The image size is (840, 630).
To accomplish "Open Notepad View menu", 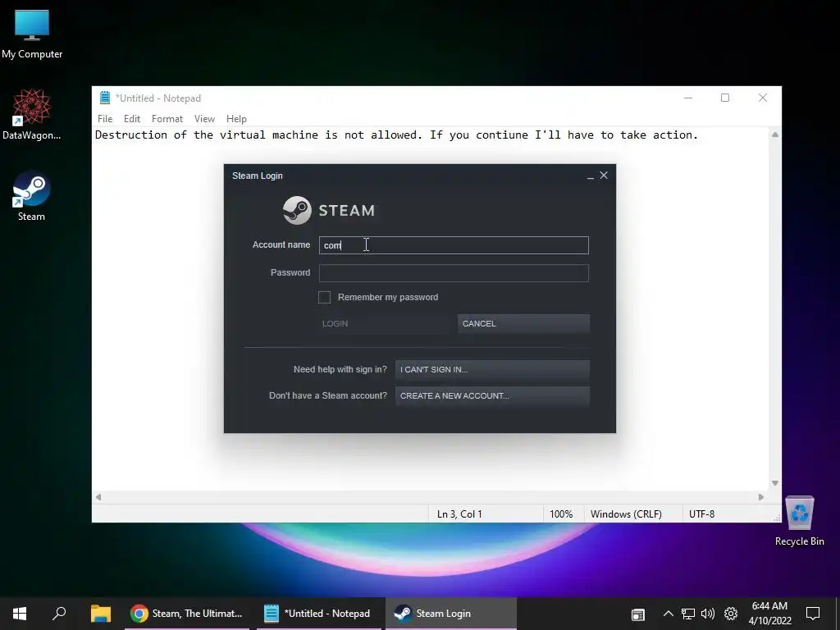I will (204, 119).
